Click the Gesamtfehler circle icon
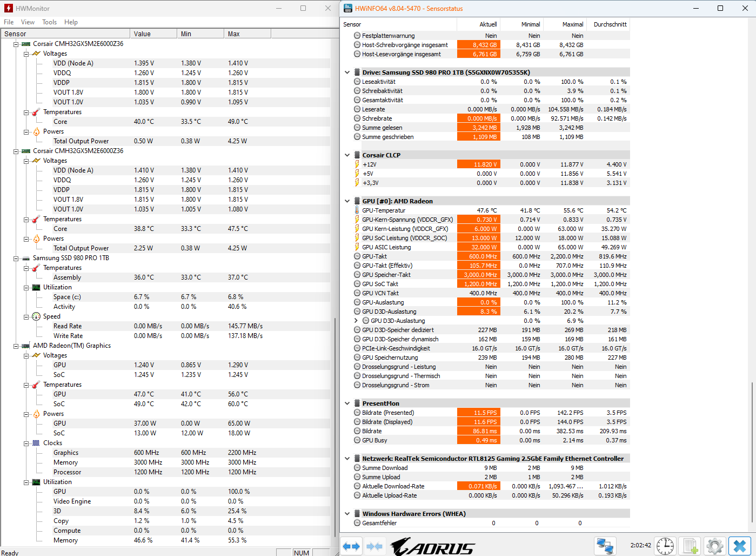This screenshot has width=756, height=556. tap(357, 523)
